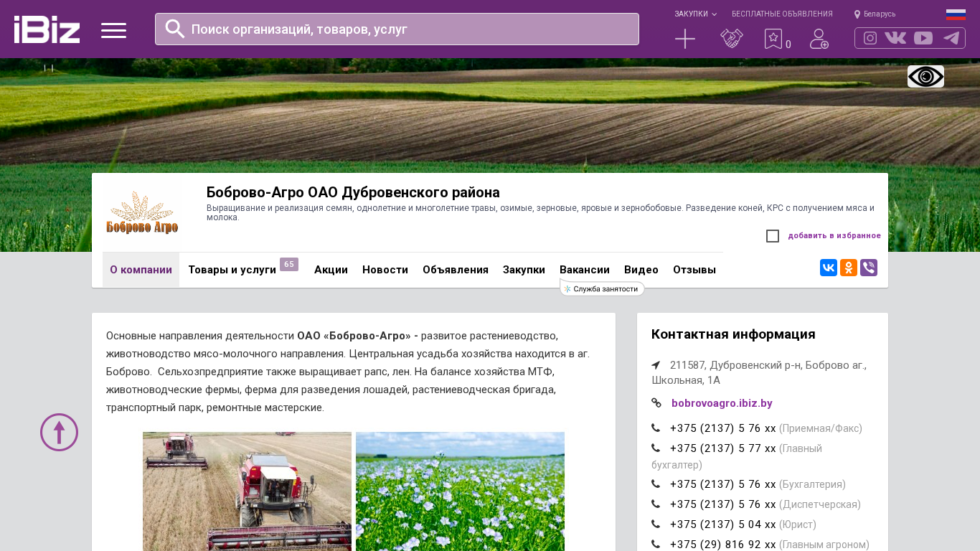
Task: Open iBiz YouTube channel
Action: tap(923, 38)
